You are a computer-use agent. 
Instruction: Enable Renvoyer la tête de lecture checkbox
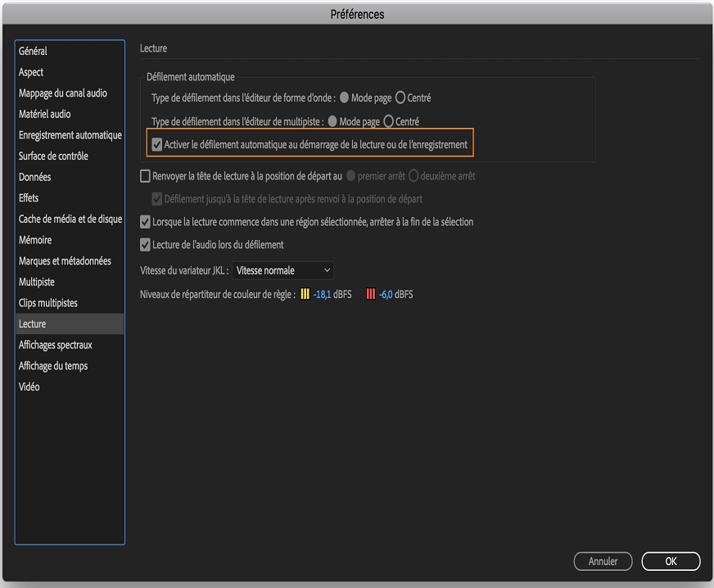pyautogui.click(x=146, y=176)
